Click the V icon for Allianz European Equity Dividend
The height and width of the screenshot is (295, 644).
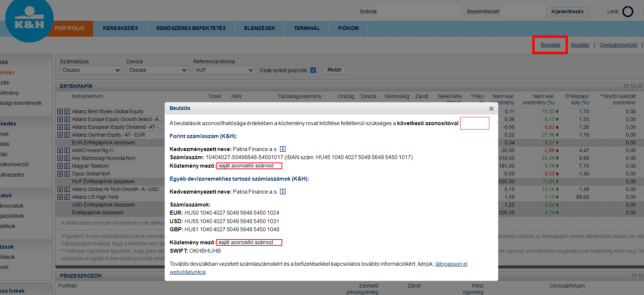click(x=60, y=127)
